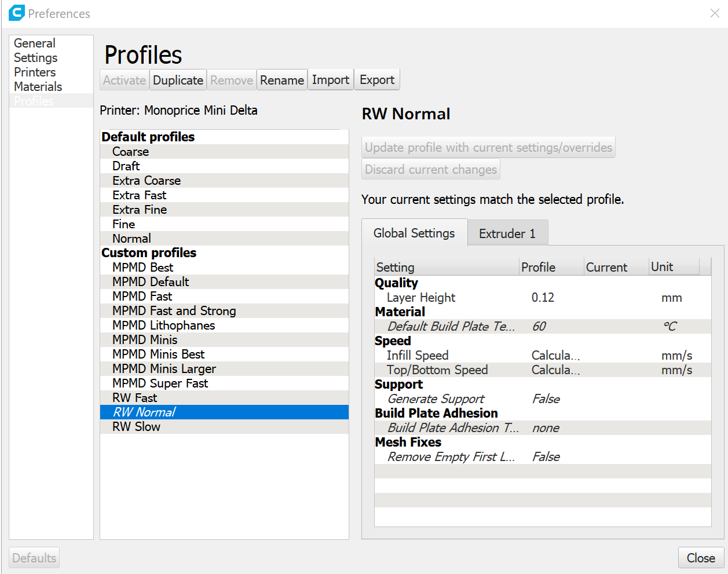Click the Profile column header

click(x=551, y=267)
